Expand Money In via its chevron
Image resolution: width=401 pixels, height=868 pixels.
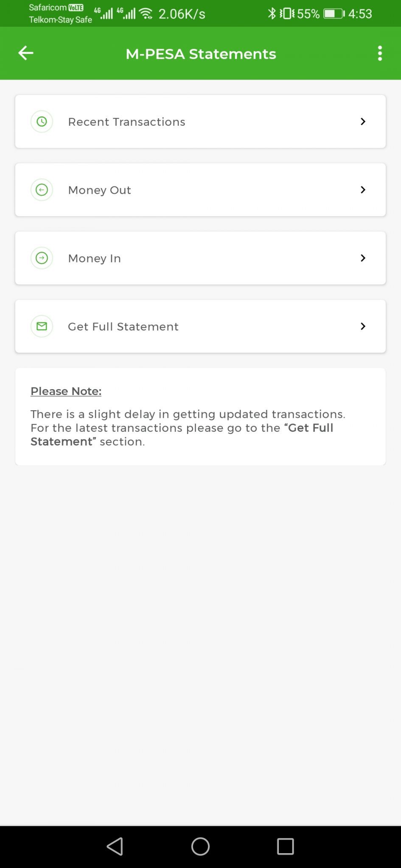pyautogui.click(x=363, y=258)
